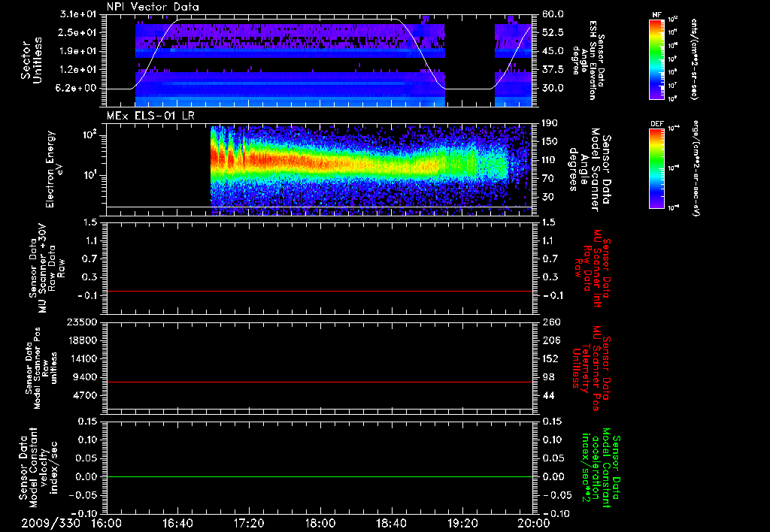Click the 206 telemetry tick value
Image resolution: width=770 pixels, height=532 pixels.
tap(550, 340)
